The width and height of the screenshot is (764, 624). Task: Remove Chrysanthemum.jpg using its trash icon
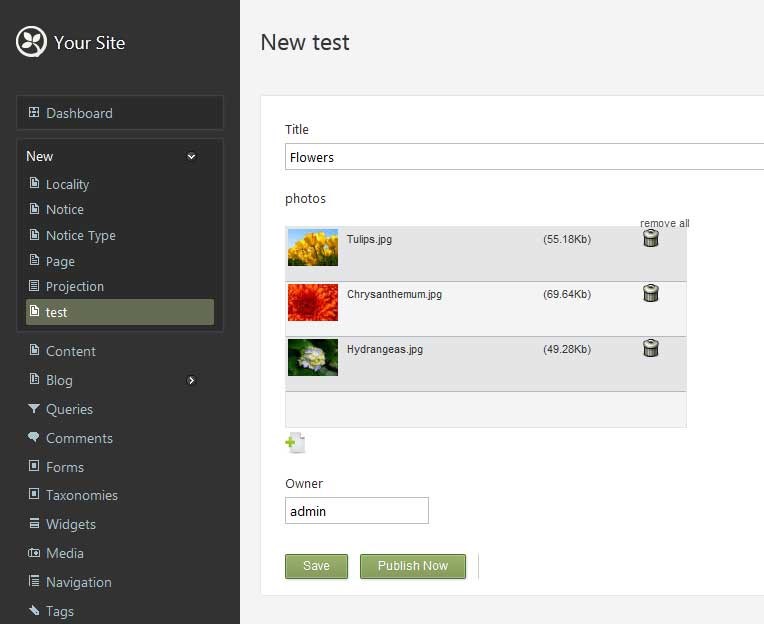[x=651, y=293]
